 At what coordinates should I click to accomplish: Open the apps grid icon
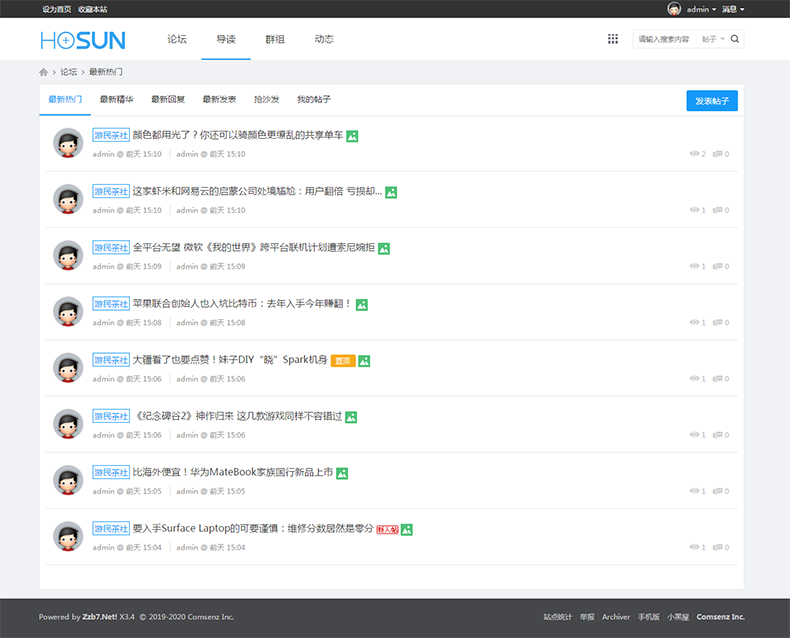click(x=613, y=39)
